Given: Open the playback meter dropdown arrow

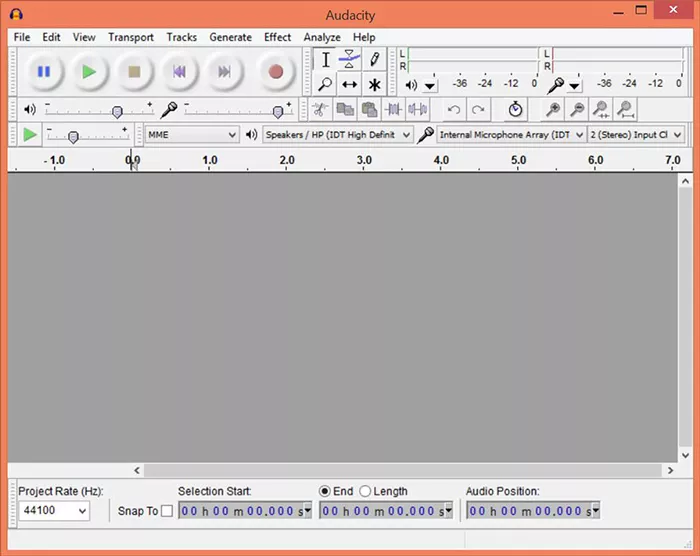Looking at the screenshot, I should [430, 85].
